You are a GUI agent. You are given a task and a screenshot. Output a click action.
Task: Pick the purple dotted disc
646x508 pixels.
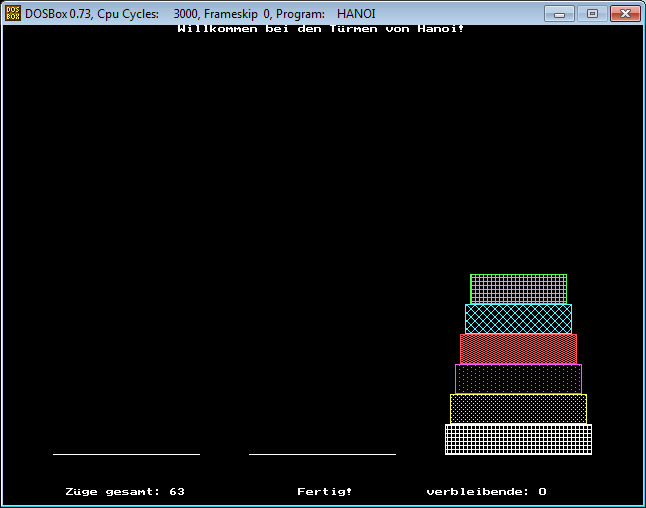[518, 379]
